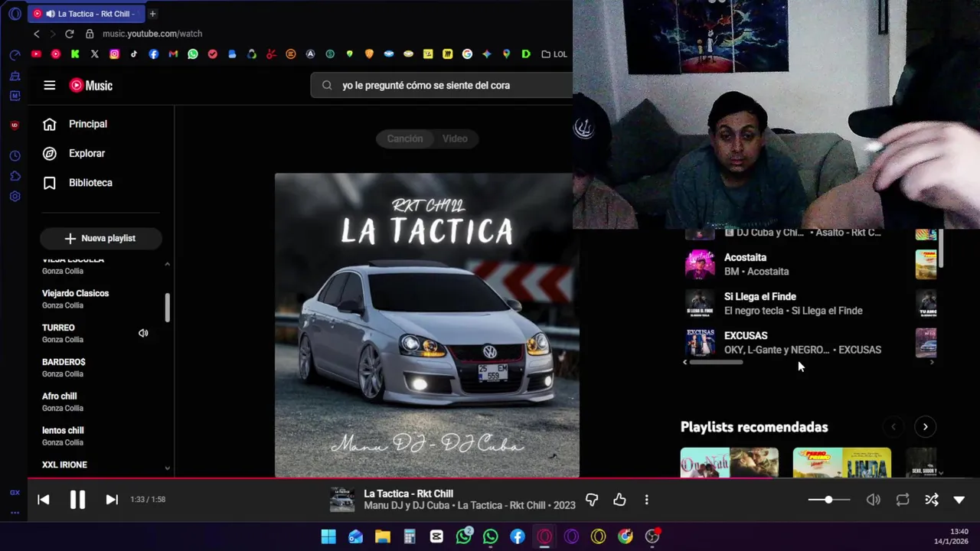
Task: Mute the player volume
Action: pyautogui.click(x=874, y=500)
